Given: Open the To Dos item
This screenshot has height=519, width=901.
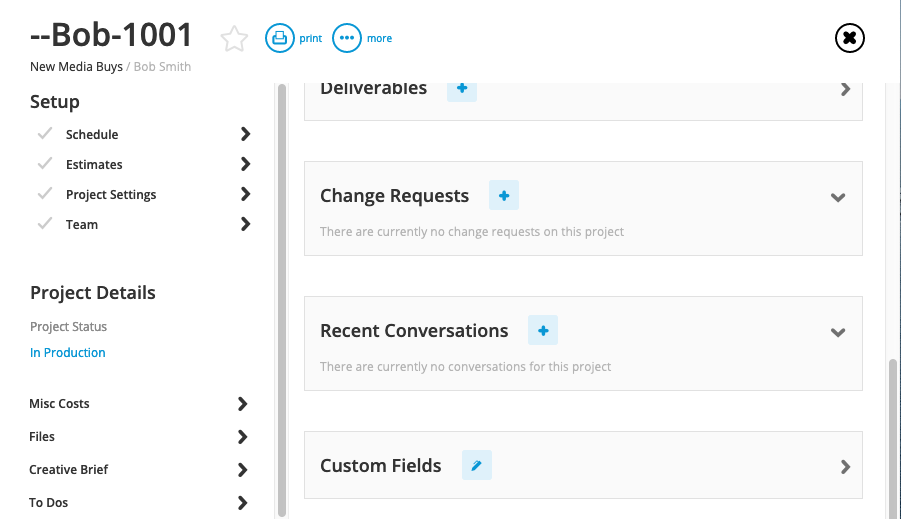Looking at the screenshot, I should pos(48,502).
